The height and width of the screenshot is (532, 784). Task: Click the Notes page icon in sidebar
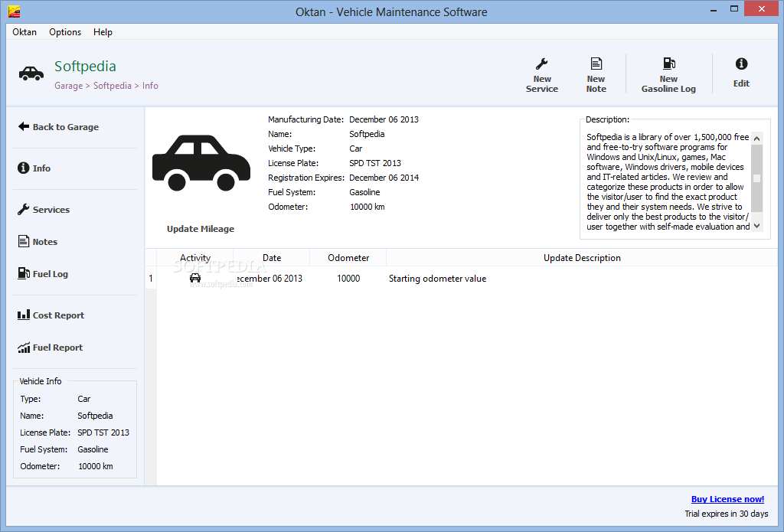click(x=24, y=241)
